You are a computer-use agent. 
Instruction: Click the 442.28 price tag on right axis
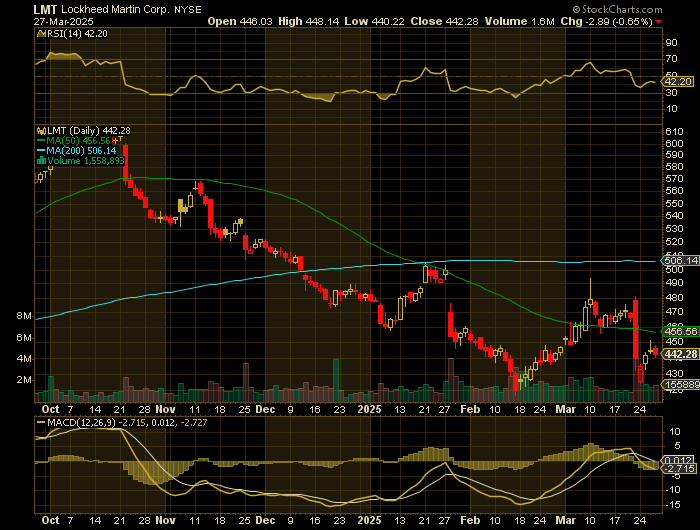681,354
